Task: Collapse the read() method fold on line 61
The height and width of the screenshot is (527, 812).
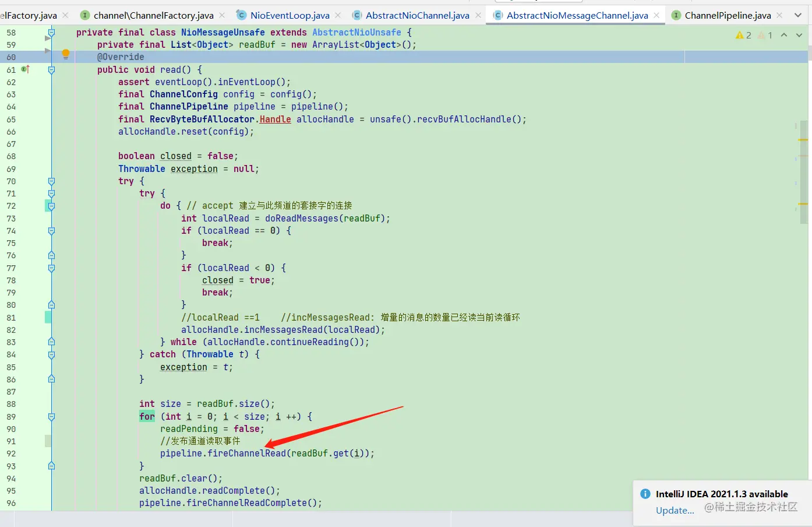Action: 51,70
